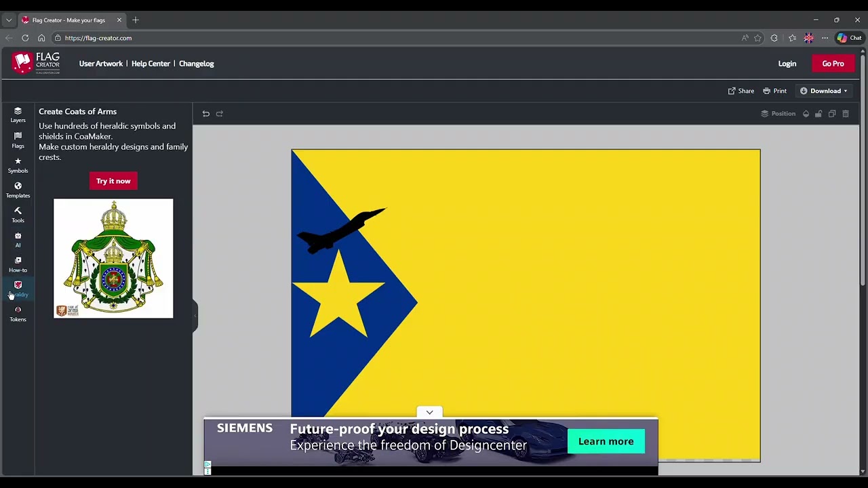Open the Heraldry sidebar section
This screenshot has height=488, width=868.
click(x=18, y=289)
